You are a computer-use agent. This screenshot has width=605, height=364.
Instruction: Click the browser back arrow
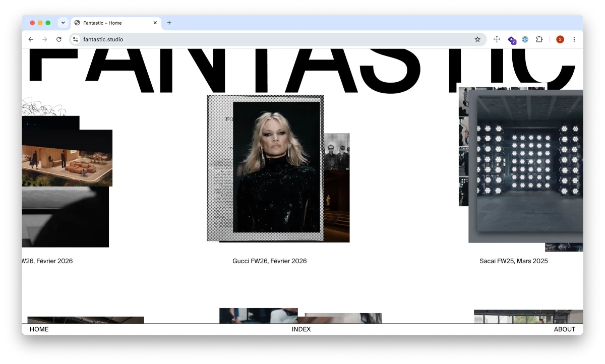pos(31,39)
